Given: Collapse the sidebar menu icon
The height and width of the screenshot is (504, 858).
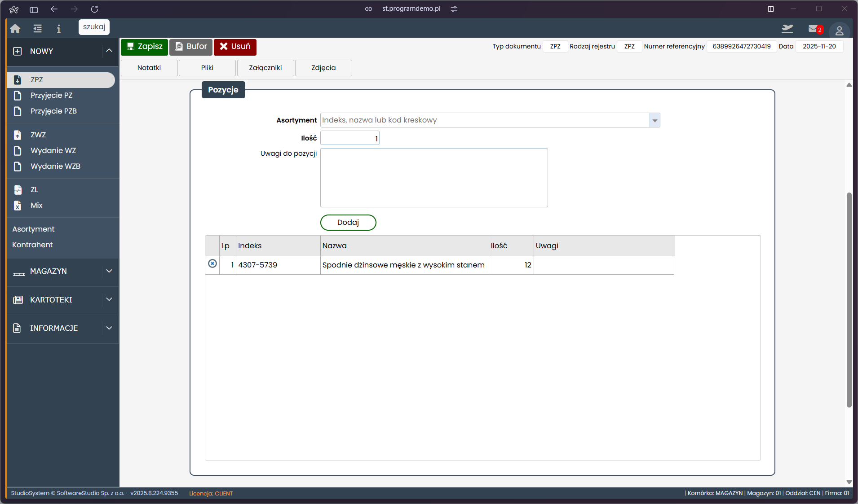Looking at the screenshot, I should tap(37, 29).
